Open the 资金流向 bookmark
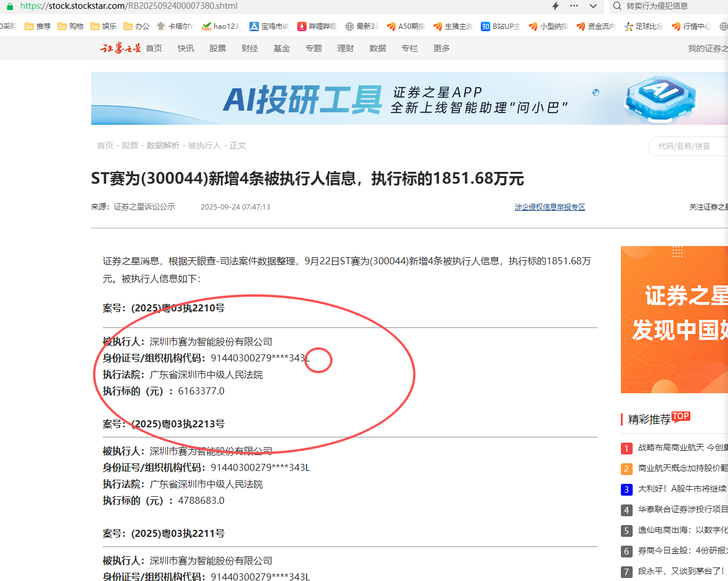 tap(596, 26)
